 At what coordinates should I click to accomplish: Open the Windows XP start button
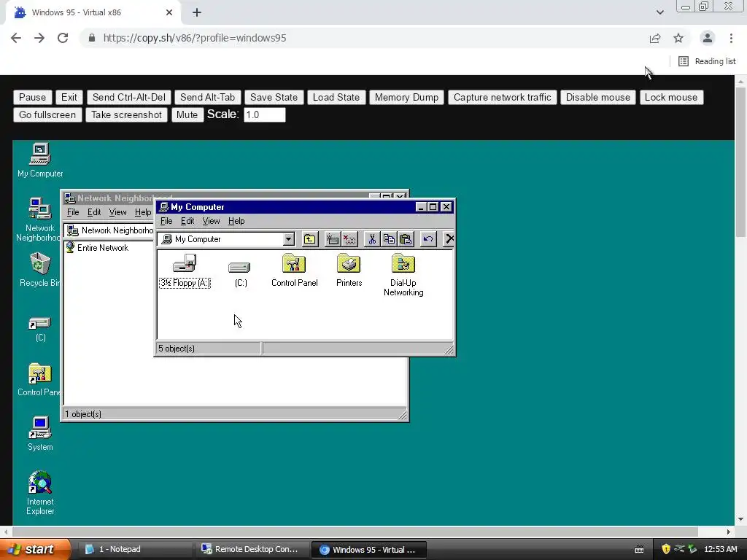[35, 550]
